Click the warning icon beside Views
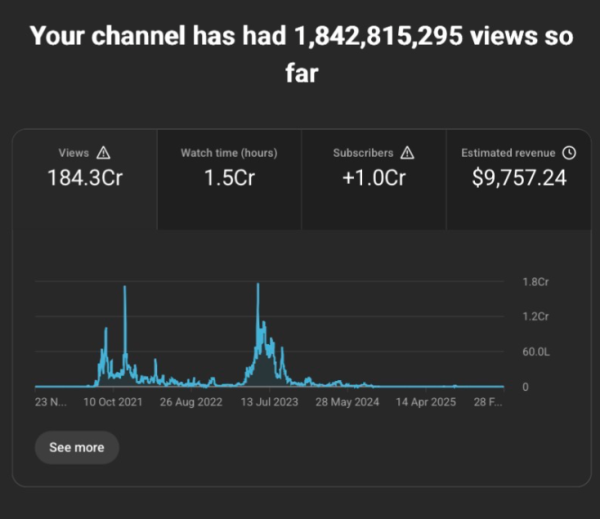The image size is (600, 519). pyautogui.click(x=104, y=153)
